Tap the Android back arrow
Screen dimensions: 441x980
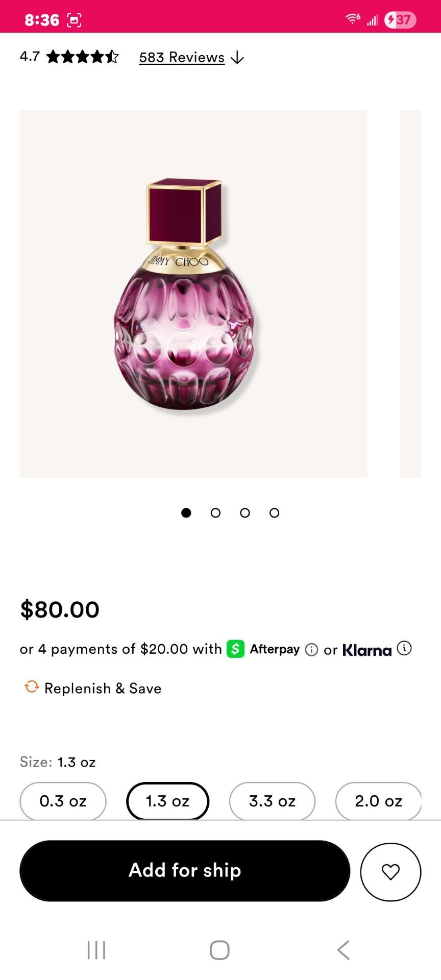pyautogui.click(x=344, y=950)
